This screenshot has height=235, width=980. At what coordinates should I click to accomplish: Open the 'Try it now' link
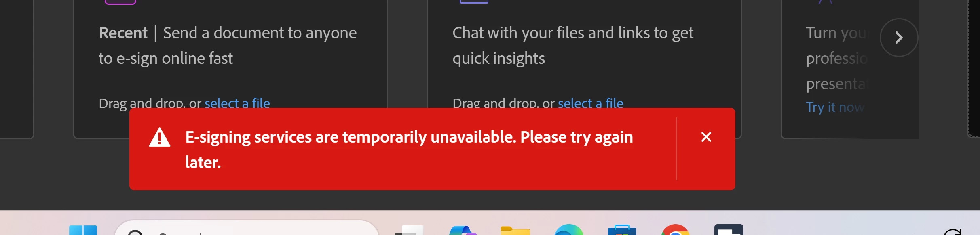click(835, 107)
